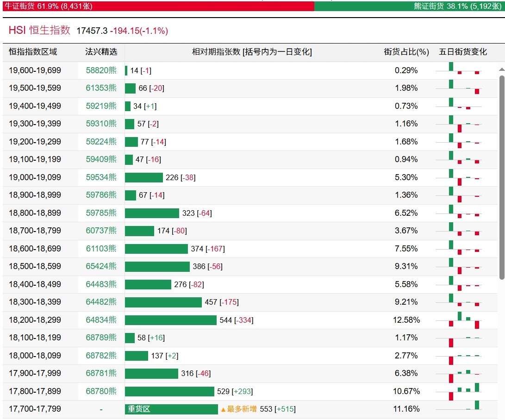Image resolution: width=505 pixels, height=420 pixels.
Task: Click the 五日街货变化 column header
Action: click(463, 52)
